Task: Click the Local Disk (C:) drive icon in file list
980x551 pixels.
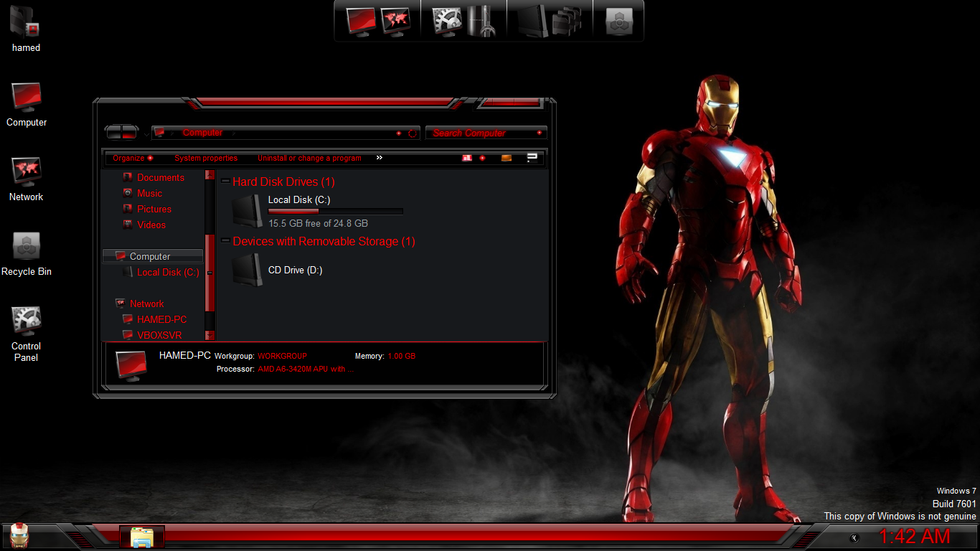Action: [248, 210]
